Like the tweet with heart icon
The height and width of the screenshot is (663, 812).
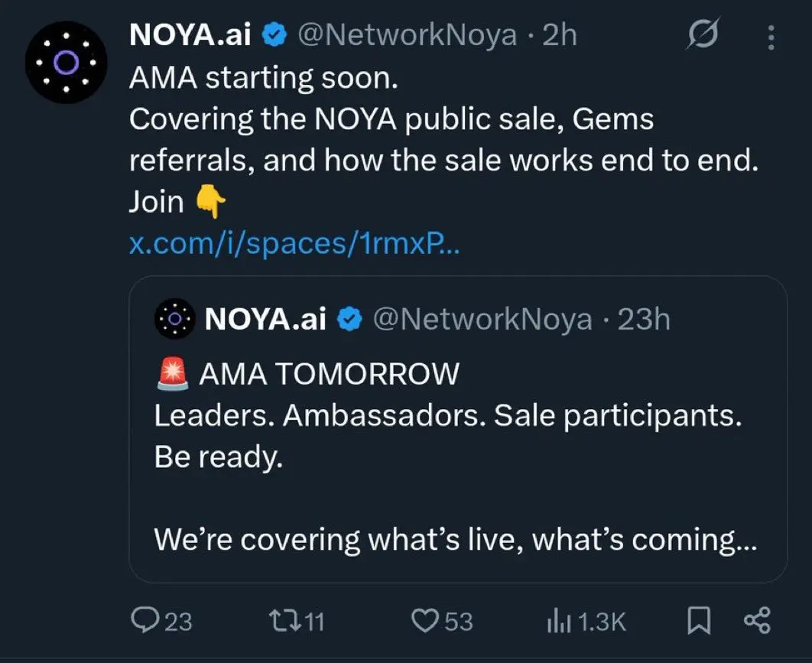coord(424,621)
